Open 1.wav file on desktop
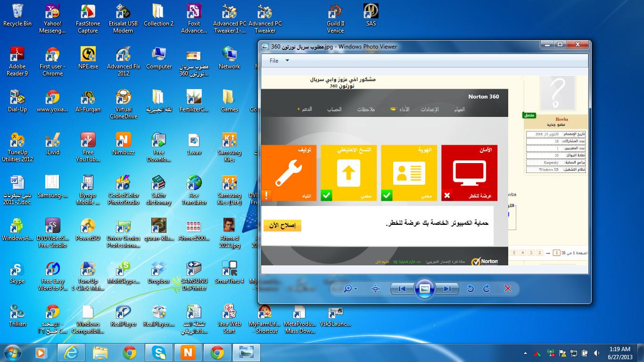This screenshot has width=644, height=362. coord(194,144)
